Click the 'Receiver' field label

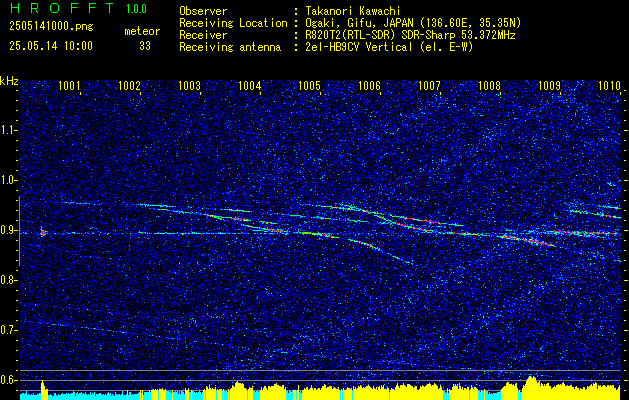203,35
